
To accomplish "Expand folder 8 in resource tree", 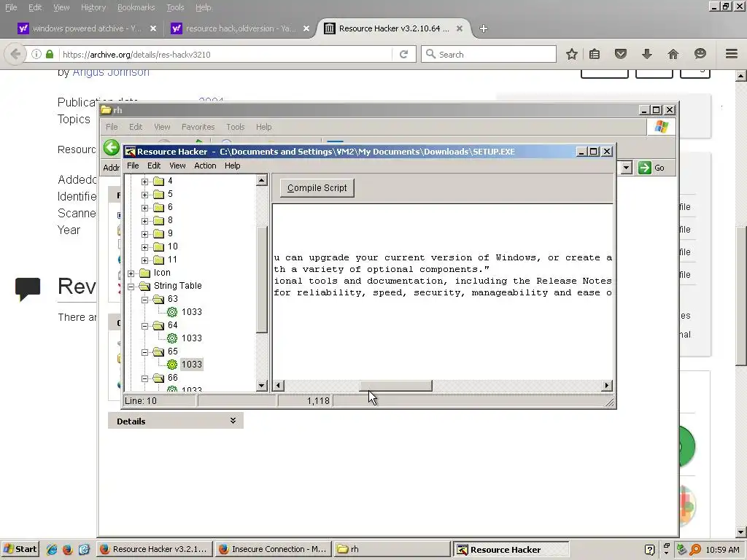I will click(x=145, y=220).
